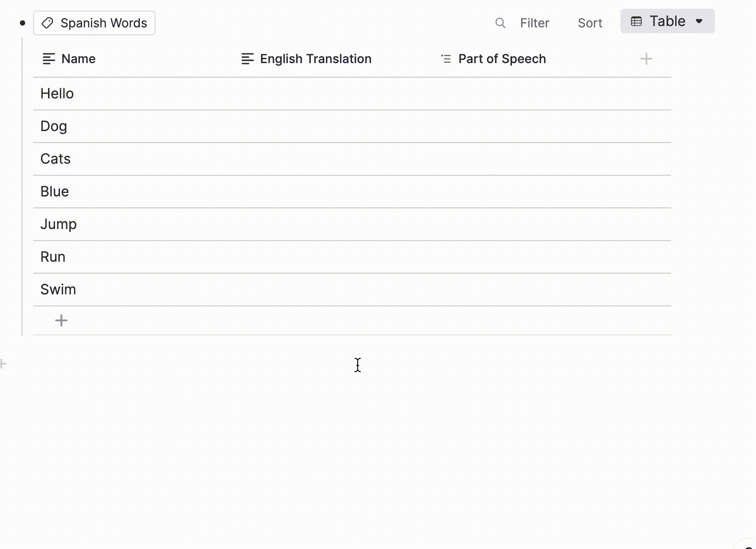Click the text icon beside English Translation
Viewport: 756px width, 549px height.
[x=247, y=58]
